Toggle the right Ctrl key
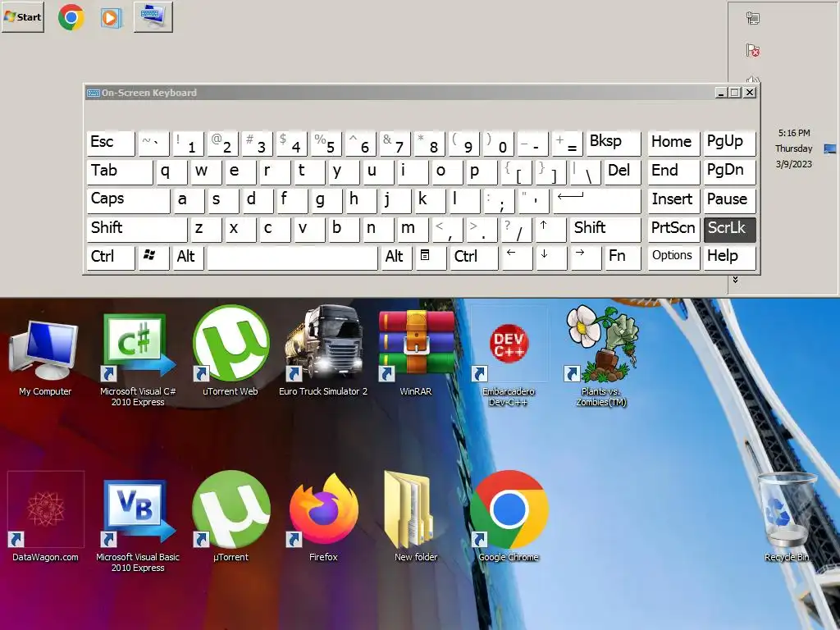 point(473,258)
